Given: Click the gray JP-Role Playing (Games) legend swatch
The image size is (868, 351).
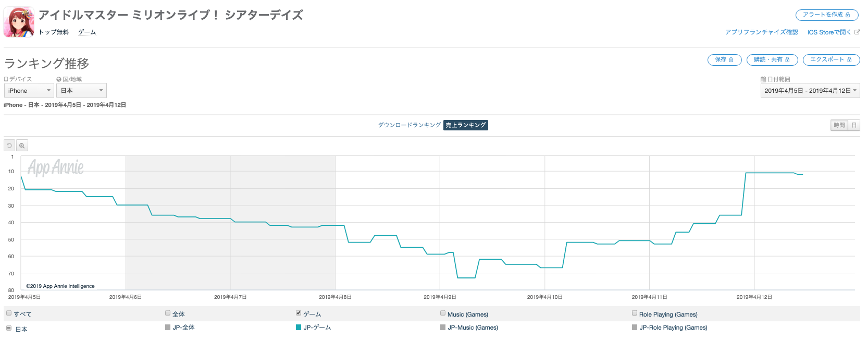Looking at the screenshot, I should 635,328.
